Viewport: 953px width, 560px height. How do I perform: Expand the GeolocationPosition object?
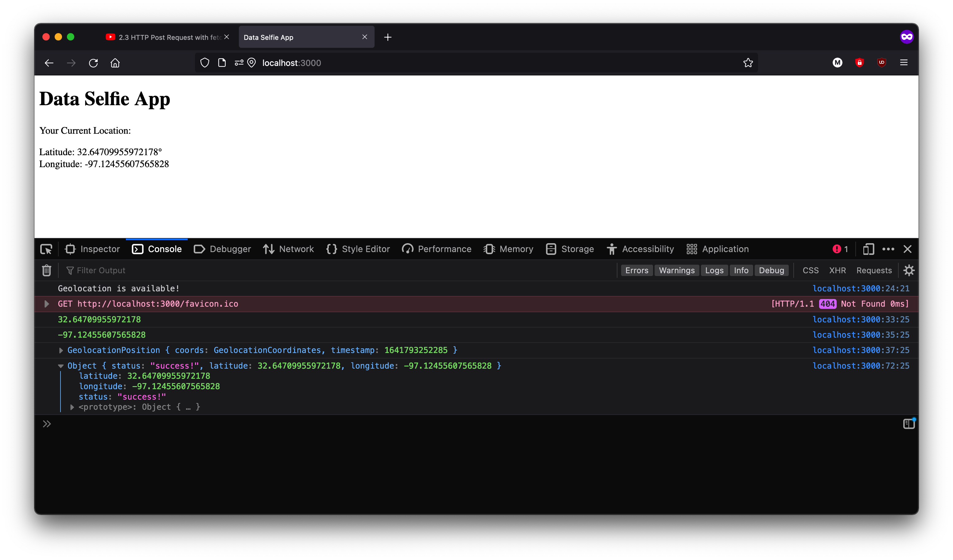point(61,350)
